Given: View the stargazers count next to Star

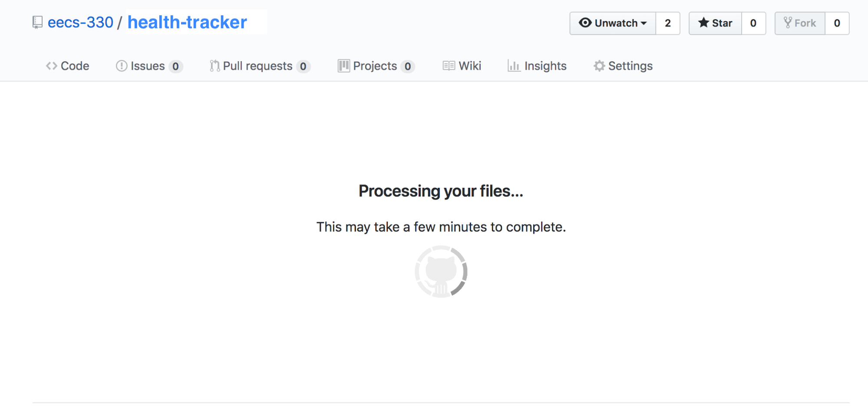Looking at the screenshot, I should click(x=753, y=23).
